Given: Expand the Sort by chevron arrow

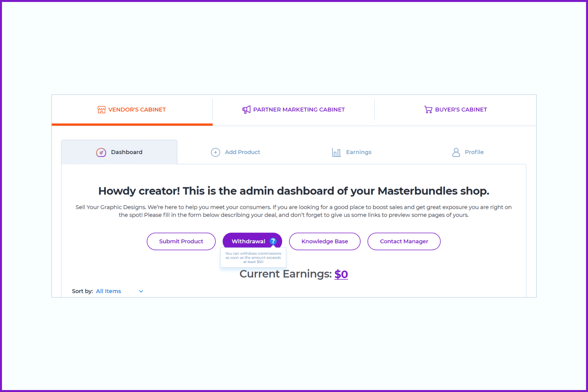Looking at the screenshot, I should tap(141, 291).
